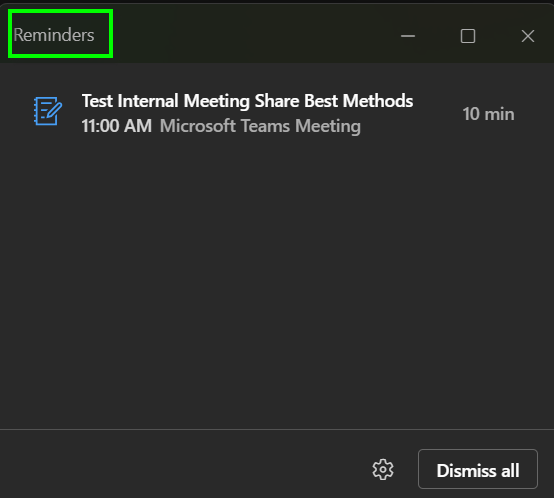Screen dimensions: 554x498
Task: Click the empty reminders list area
Action: point(277,283)
